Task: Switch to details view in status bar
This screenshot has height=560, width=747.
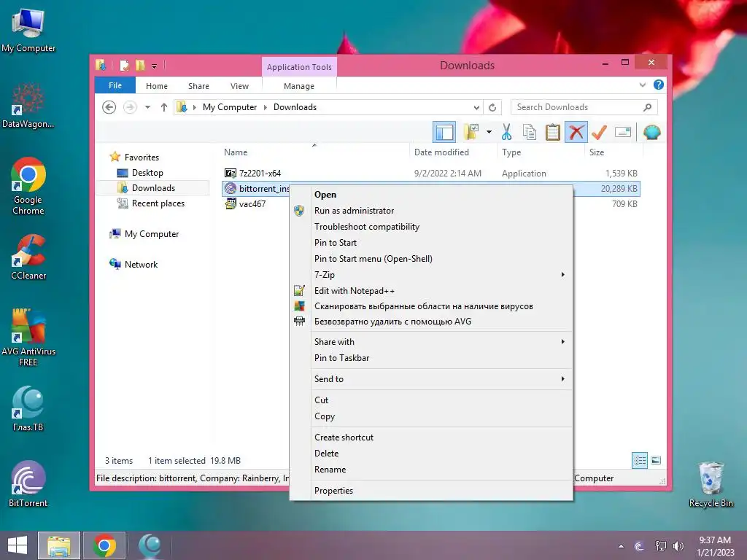Action: pos(640,461)
